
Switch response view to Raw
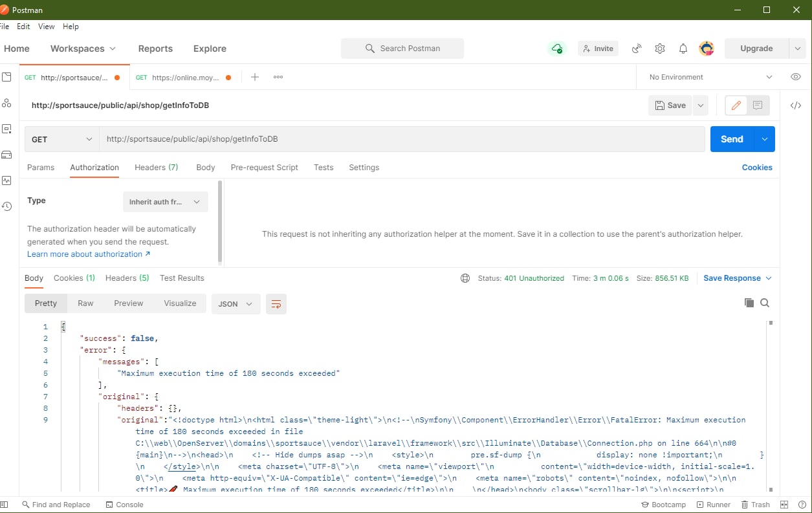point(85,303)
